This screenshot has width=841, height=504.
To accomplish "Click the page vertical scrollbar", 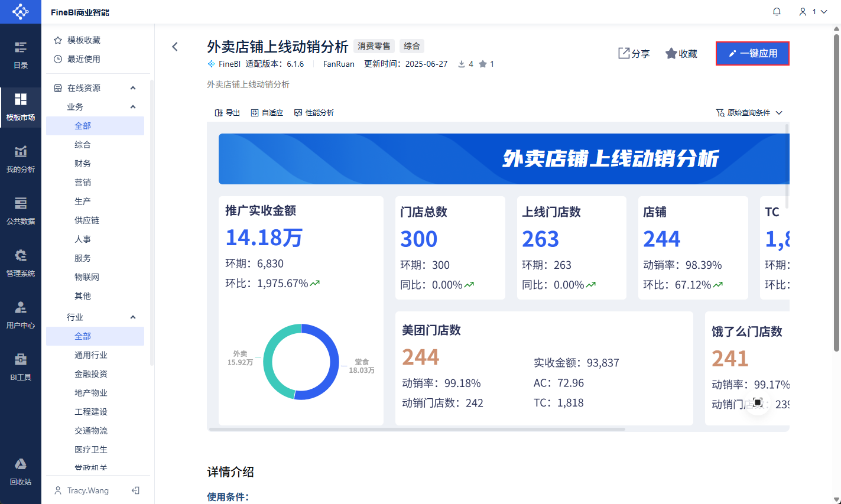I will (x=836, y=193).
